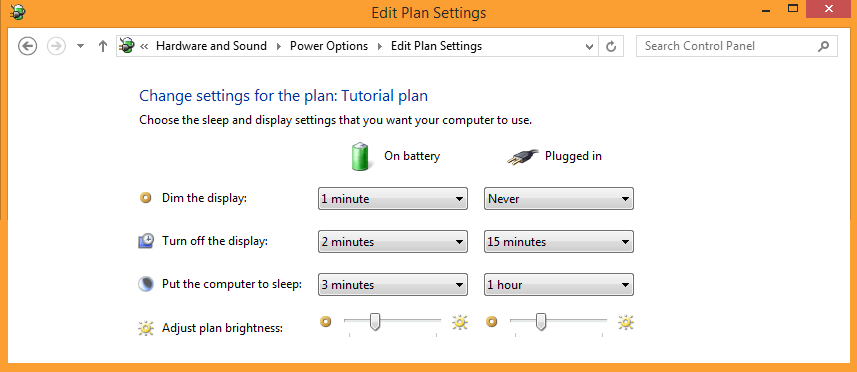
Task: Click the search magnifier icon
Action: click(x=823, y=46)
